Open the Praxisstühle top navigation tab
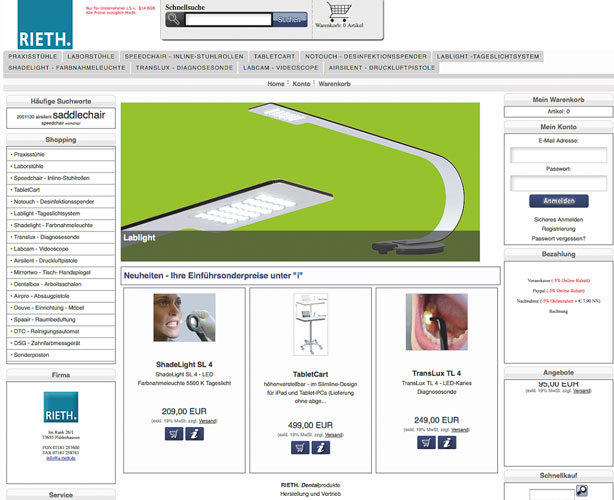The height and width of the screenshot is (500, 614). [33, 56]
